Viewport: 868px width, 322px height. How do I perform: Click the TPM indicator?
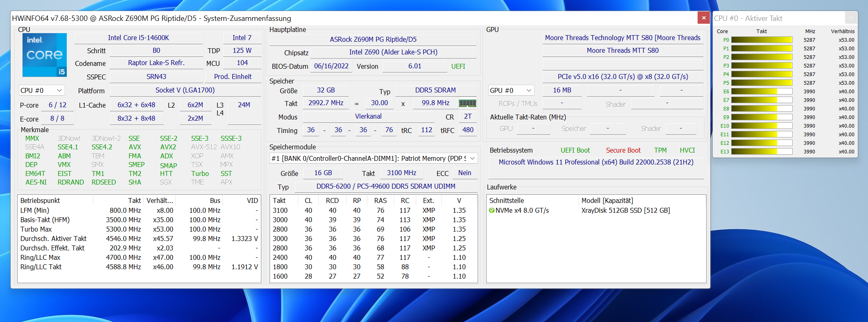[x=660, y=151]
